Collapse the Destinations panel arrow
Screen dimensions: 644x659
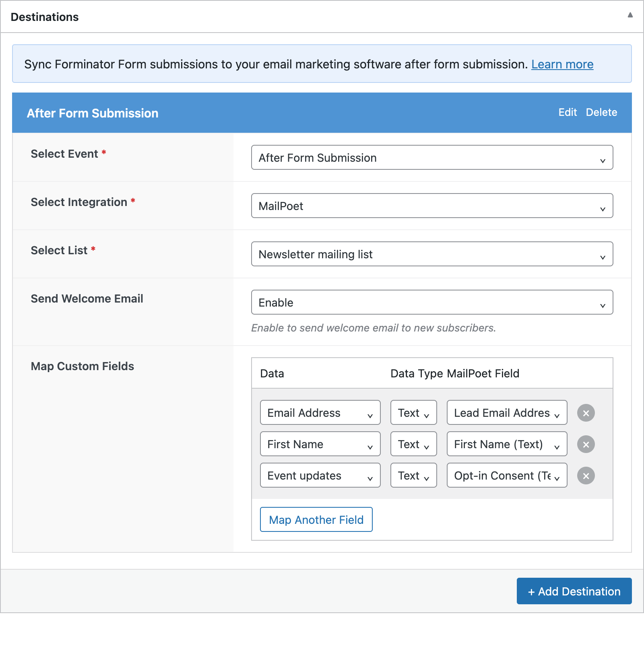pos(630,15)
